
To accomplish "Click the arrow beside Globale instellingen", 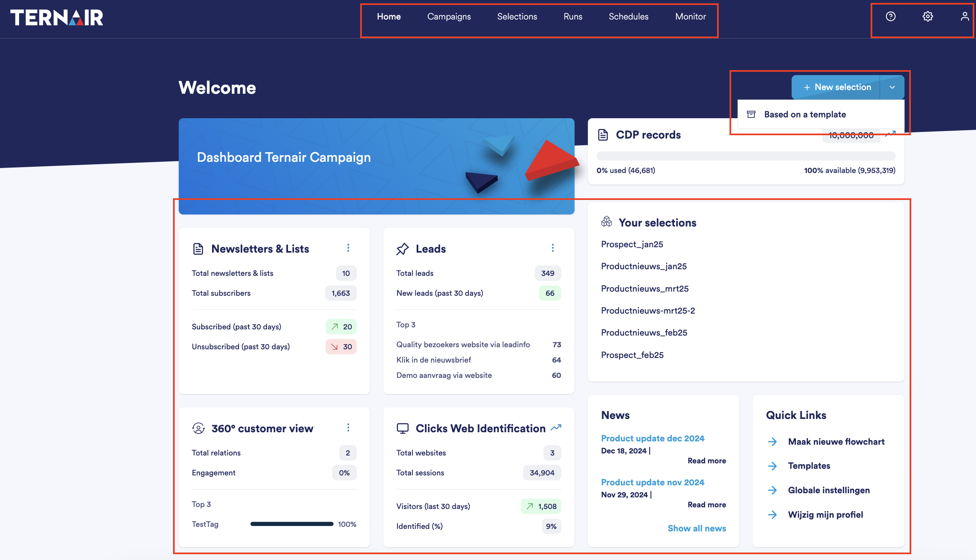I will (772, 490).
